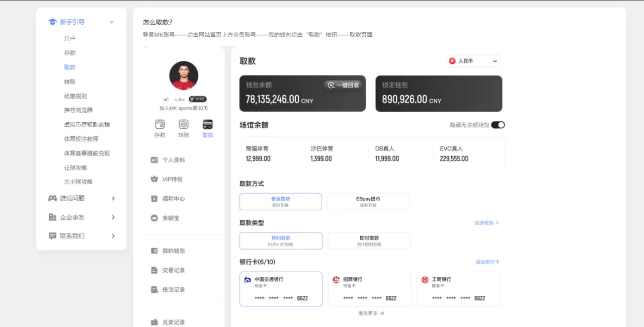Click the VIP2 badge under the avatar

click(198, 99)
